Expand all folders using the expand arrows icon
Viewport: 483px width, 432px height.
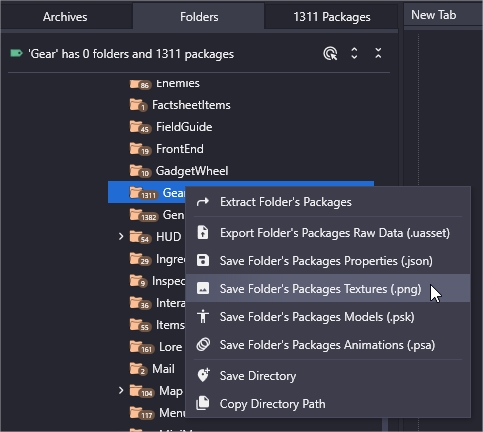(354, 53)
